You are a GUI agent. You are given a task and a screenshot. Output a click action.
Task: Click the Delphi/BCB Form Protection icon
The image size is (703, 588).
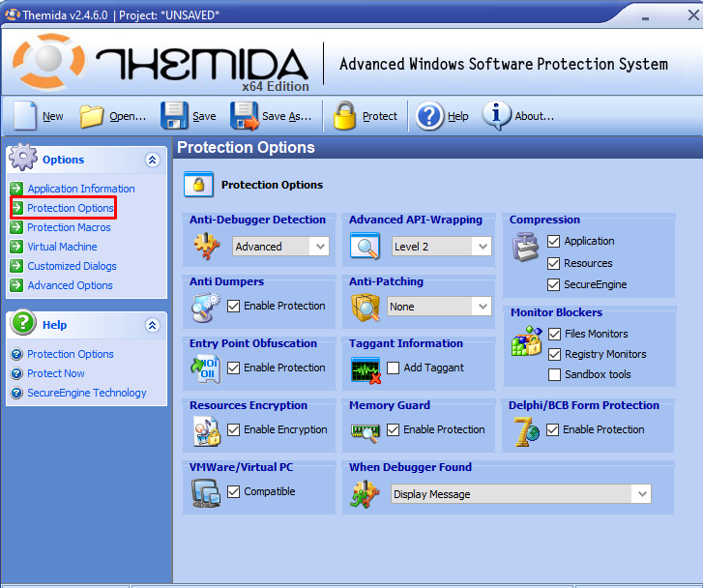(x=526, y=431)
